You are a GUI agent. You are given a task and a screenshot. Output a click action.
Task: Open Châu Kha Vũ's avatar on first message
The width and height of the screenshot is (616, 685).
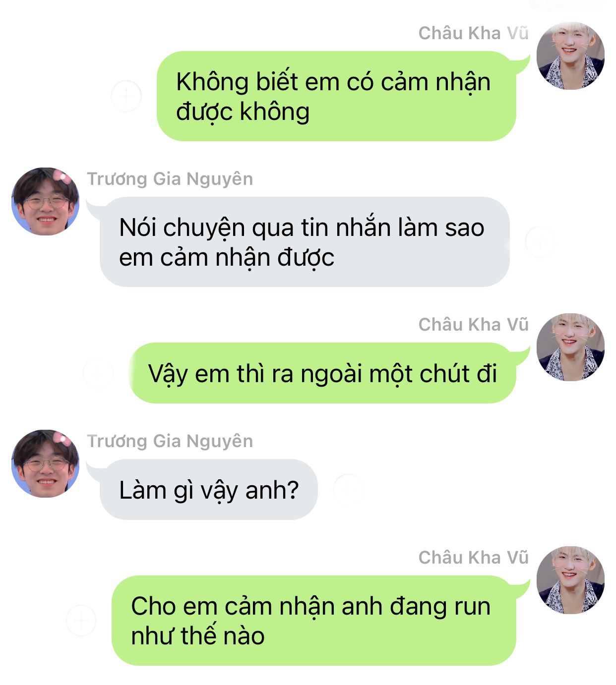click(x=571, y=56)
